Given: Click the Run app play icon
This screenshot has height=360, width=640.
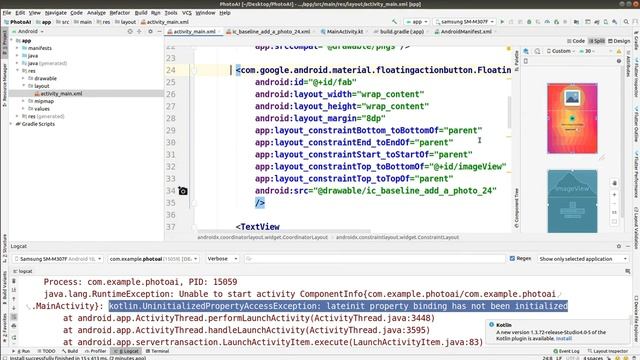Looking at the screenshot, I should (502, 22).
